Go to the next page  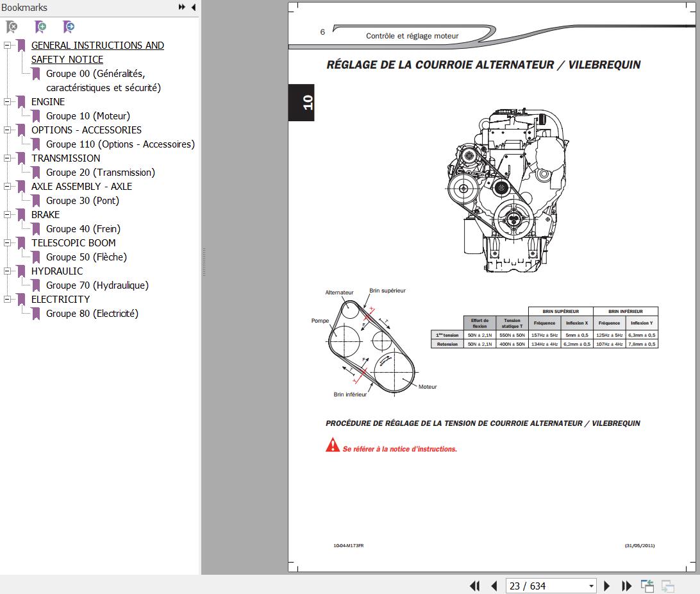[x=606, y=586]
